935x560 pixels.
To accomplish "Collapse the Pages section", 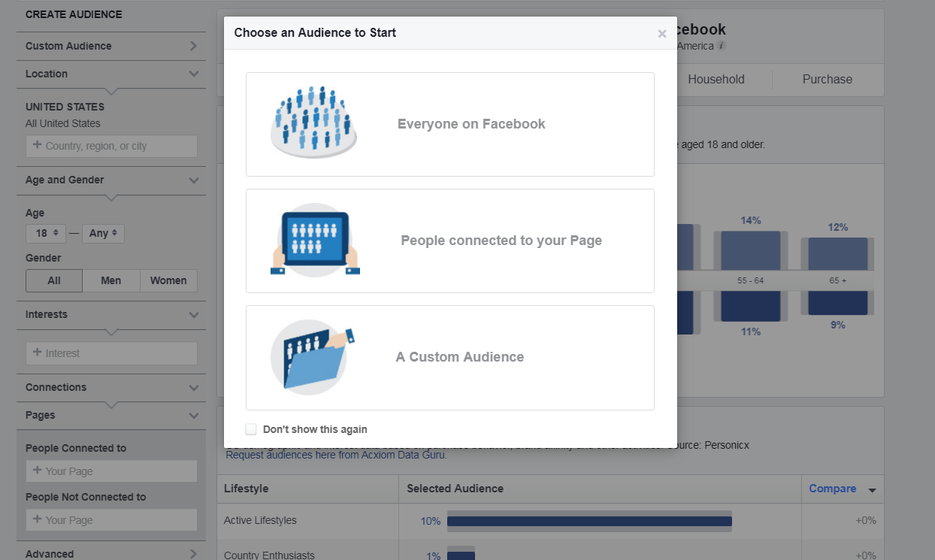I will pos(111,415).
